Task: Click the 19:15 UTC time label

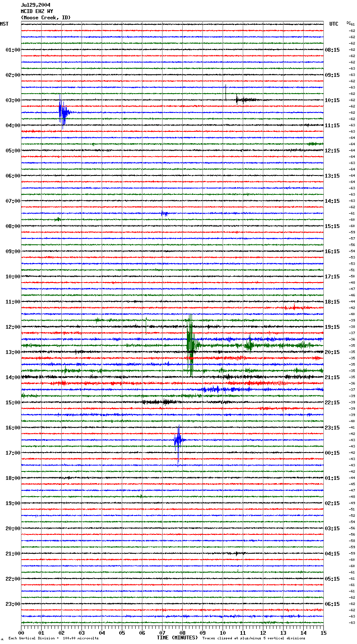Action: pos(332,327)
